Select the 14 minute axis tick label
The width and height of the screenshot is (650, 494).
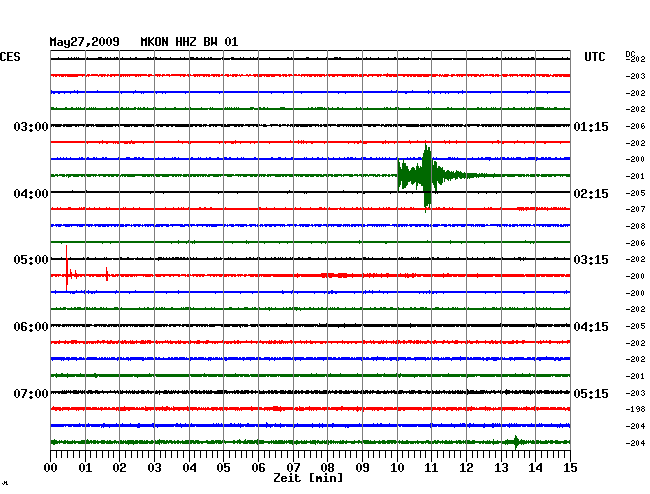(535, 467)
